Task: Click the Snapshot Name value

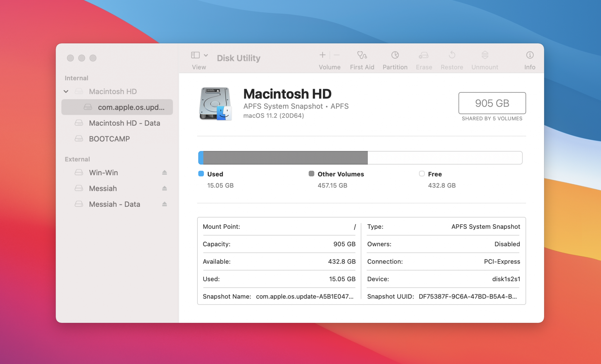Action: coord(305,296)
